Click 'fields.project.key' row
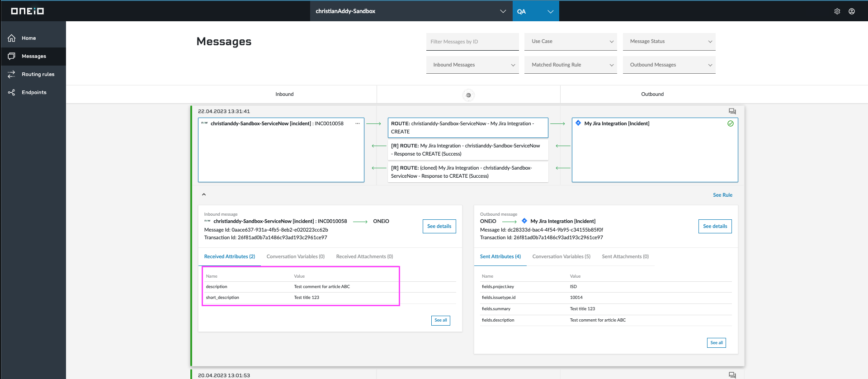 606,287
